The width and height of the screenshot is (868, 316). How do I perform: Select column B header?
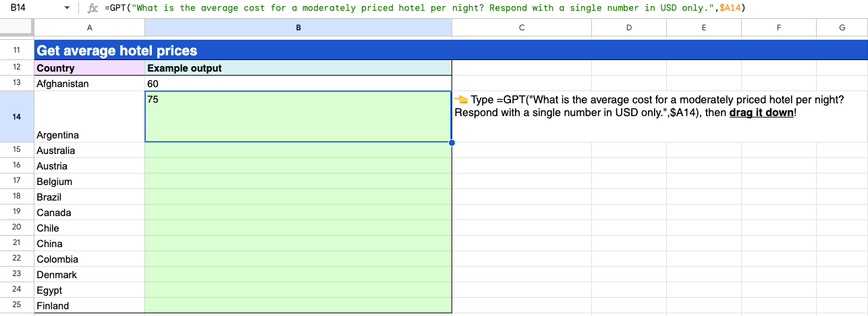(x=298, y=28)
